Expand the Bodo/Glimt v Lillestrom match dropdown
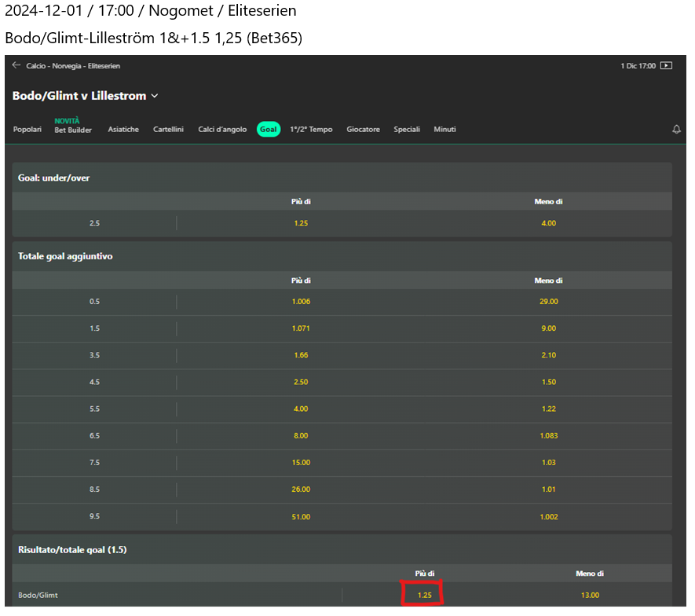The height and width of the screenshot is (616, 695). (155, 96)
